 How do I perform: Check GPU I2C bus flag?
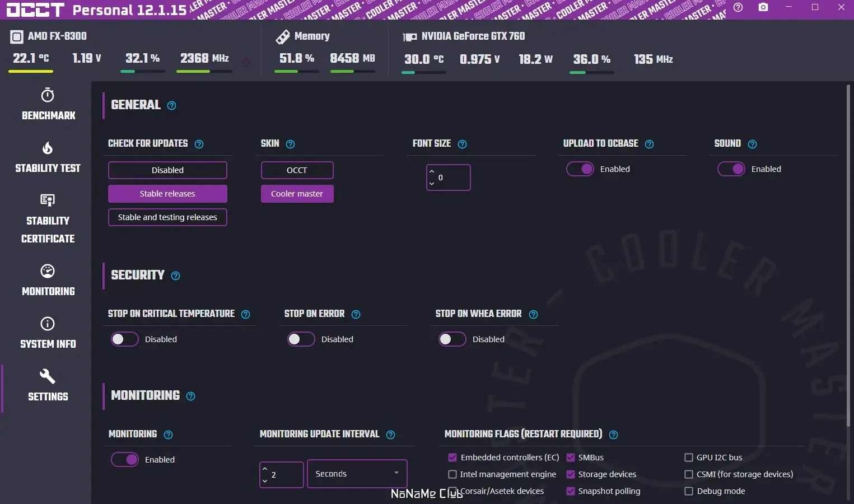(x=689, y=458)
